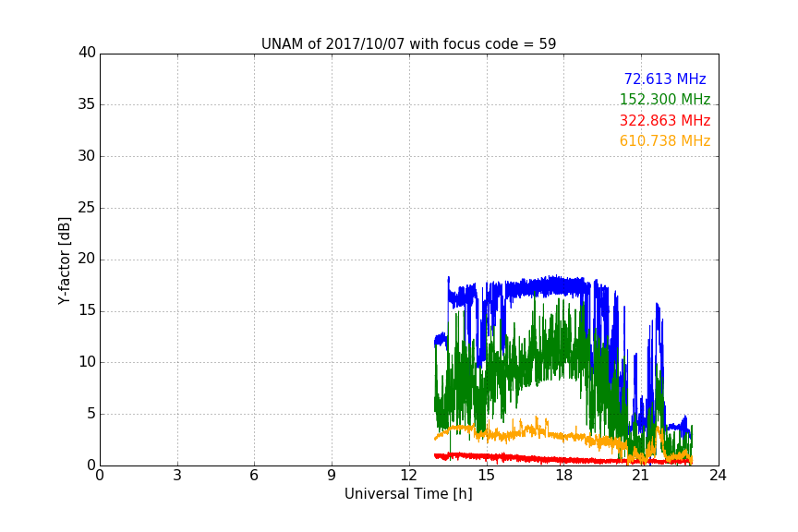Click the Y-factor [dB] axis label
The width and height of the screenshot is (798, 532).
coord(64,261)
